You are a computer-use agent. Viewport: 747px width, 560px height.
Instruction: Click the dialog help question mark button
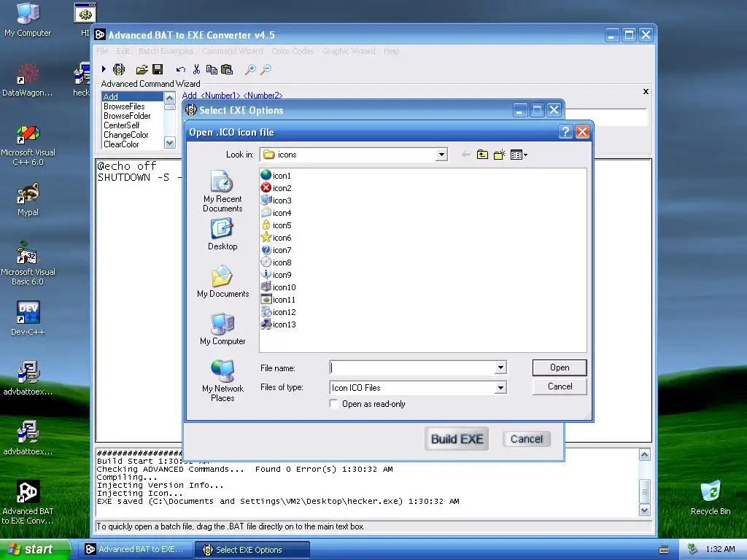tap(565, 132)
